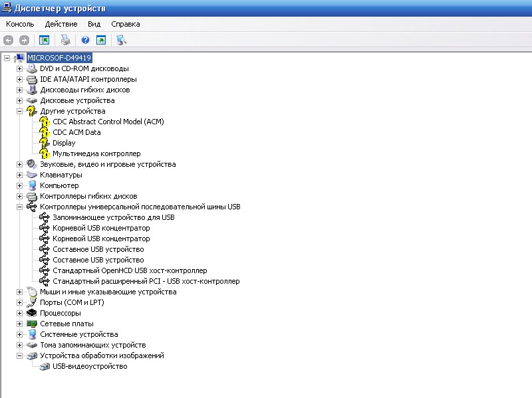Open the Действие menu

tap(61, 24)
